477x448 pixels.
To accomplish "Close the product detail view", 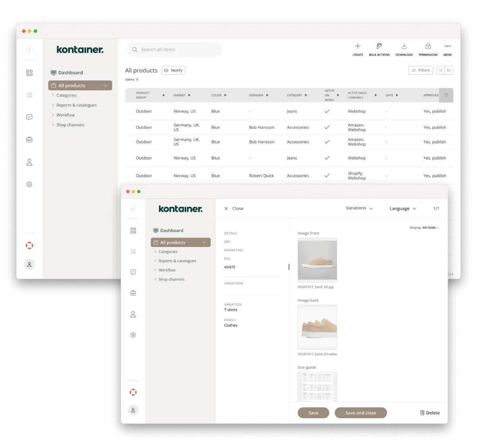I will 234,209.
